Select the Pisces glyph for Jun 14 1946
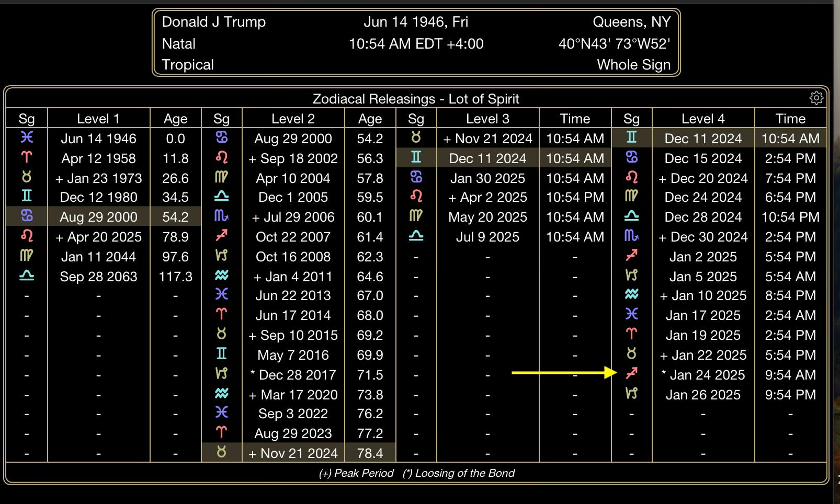Screen dimensions: 840x504 [x=27, y=138]
